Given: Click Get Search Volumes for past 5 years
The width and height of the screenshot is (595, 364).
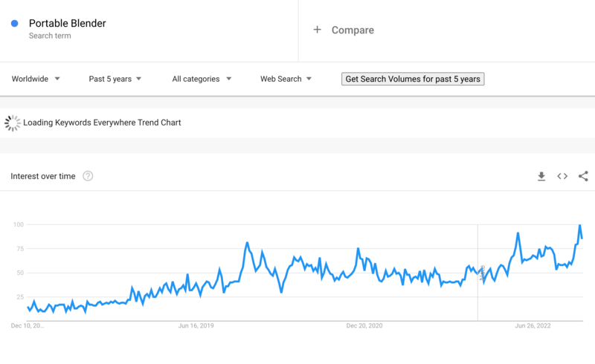Looking at the screenshot, I should [413, 79].
